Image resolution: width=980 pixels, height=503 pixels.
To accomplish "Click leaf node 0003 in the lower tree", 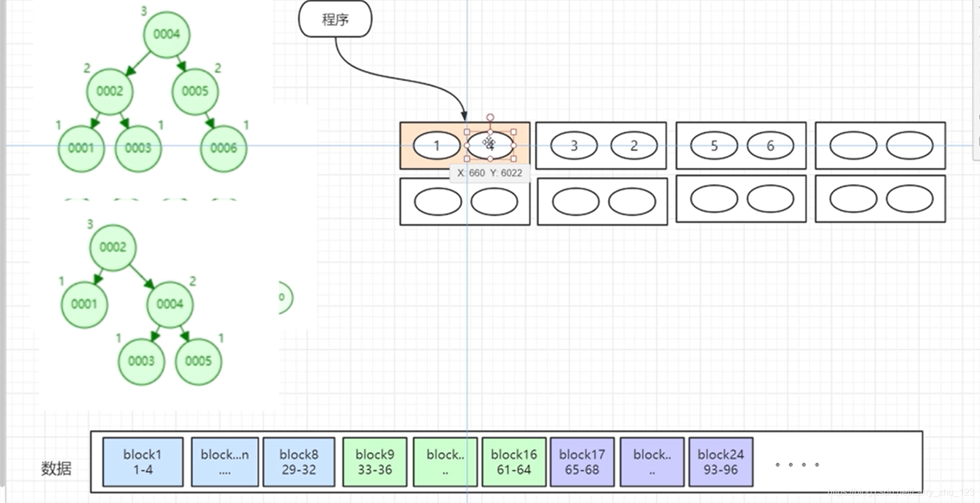I will [142, 361].
